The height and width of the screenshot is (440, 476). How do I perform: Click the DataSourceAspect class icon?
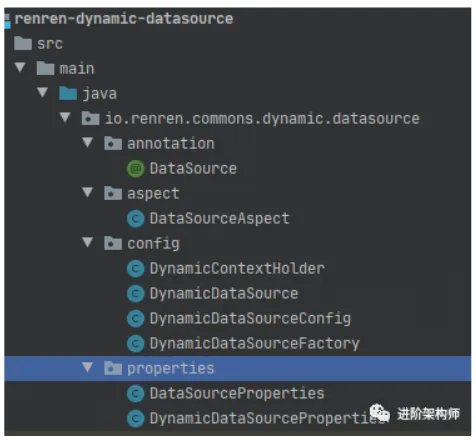click(x=136, y=219)
